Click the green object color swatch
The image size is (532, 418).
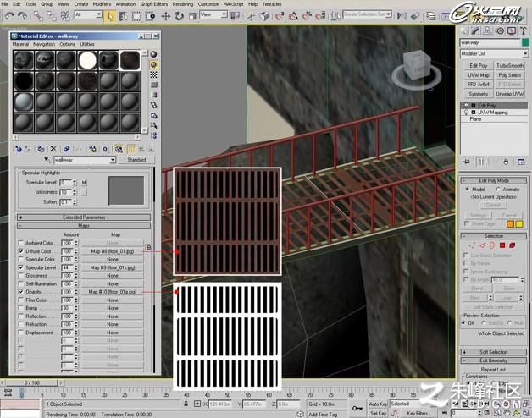pos(525,42)
